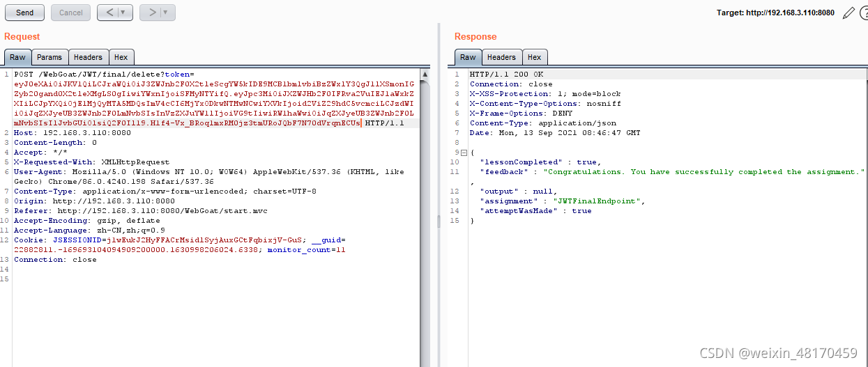Click the Accept: */* header line

(40, 152)
